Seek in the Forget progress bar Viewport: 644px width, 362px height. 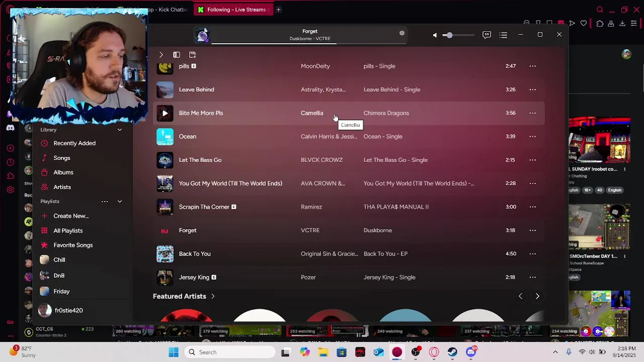click(309, 44)
